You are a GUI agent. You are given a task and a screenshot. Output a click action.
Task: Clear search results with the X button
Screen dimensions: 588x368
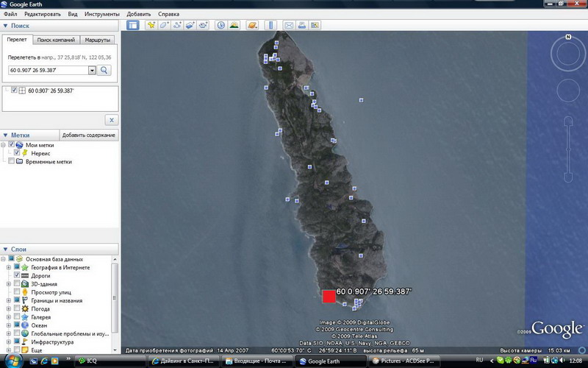[111, 120]
